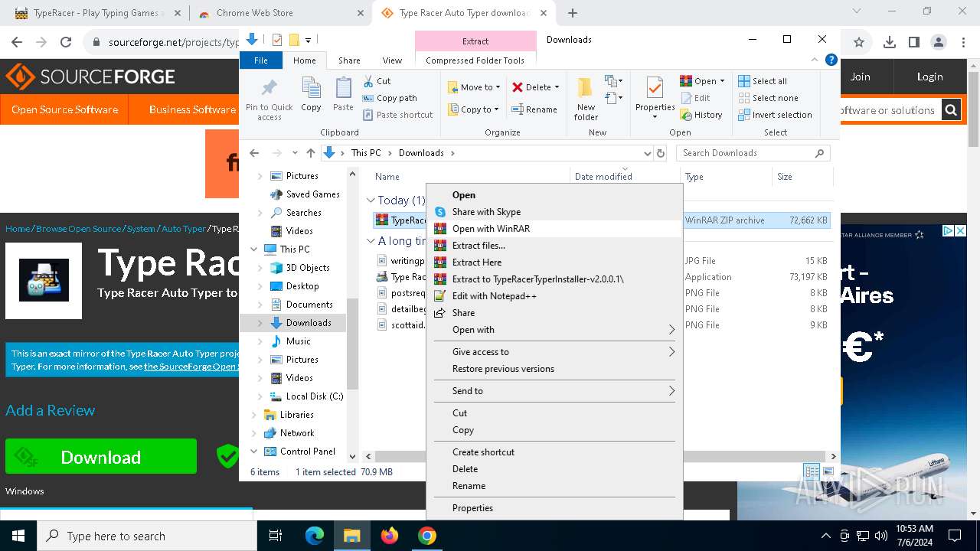Image resolution: width=980 pixels, height=551 pixels.
Task: Choose Properties in the context menu
Action: [554, 508]
